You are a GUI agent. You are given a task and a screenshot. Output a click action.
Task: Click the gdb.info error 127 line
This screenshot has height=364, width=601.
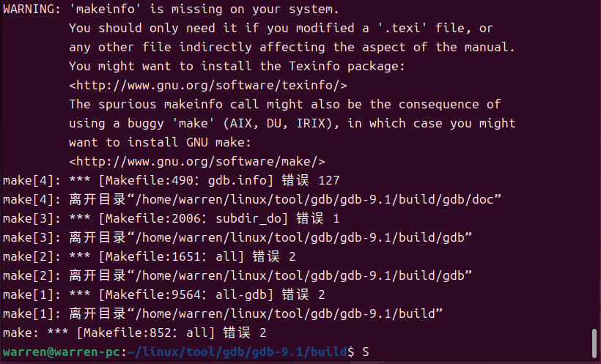[x=172, y=180]
